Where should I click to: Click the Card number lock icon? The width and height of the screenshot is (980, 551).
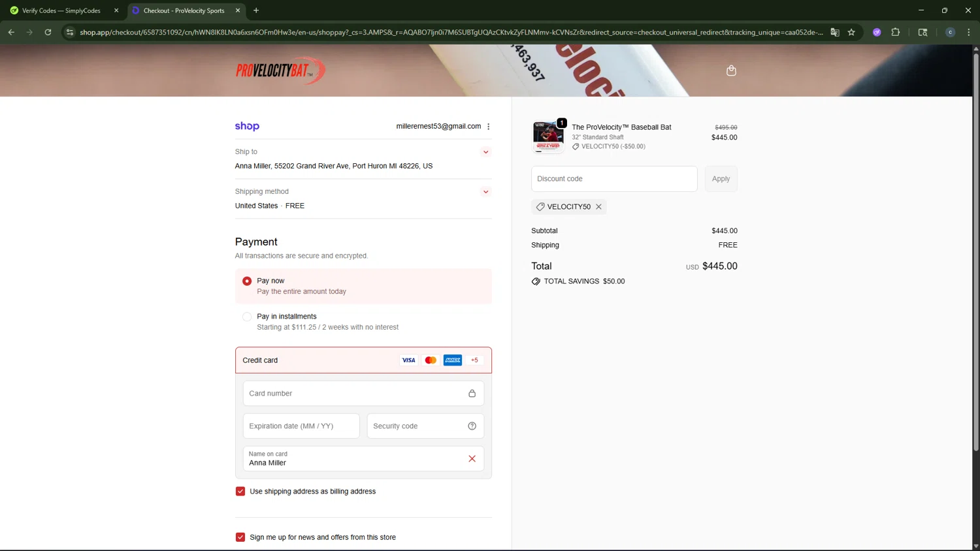point(472,394)
